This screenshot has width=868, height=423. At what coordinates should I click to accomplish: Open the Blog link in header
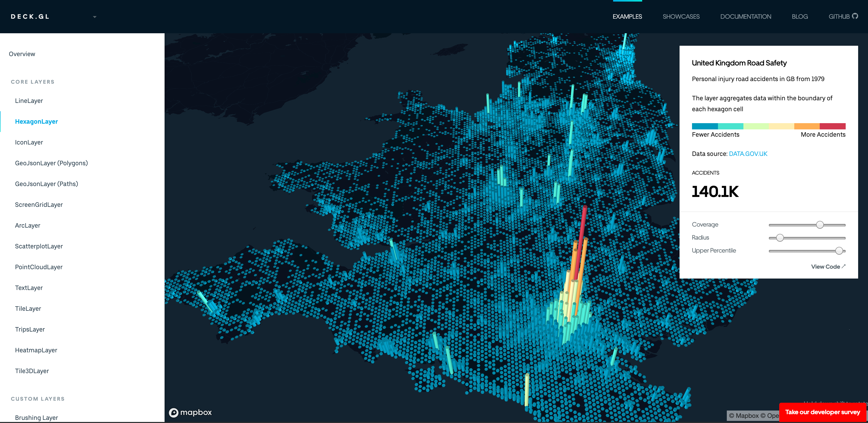pyautogui.click(x=799, y=17)
